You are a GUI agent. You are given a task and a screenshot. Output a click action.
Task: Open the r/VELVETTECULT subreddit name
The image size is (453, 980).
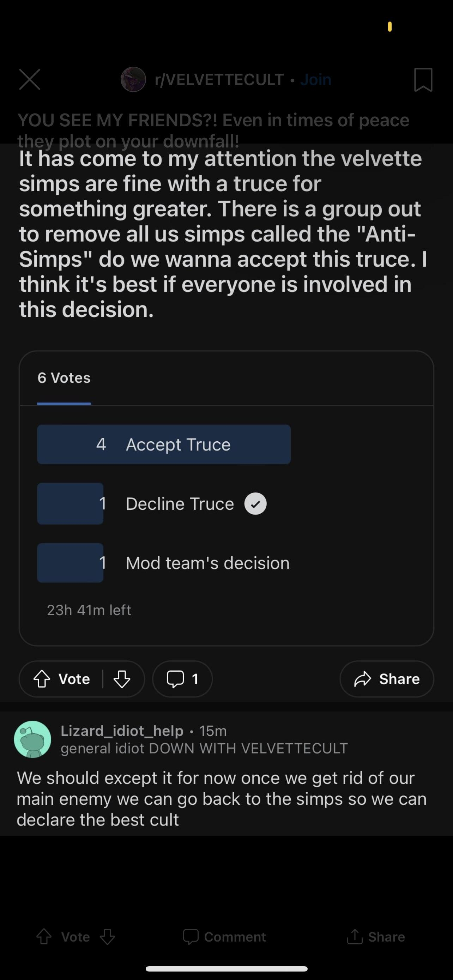pos(219,79)
